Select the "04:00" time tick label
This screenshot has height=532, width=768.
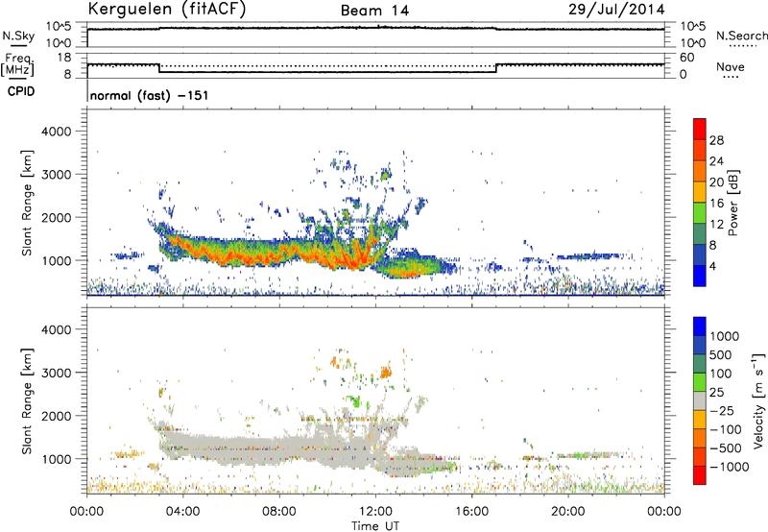[182, 512]
